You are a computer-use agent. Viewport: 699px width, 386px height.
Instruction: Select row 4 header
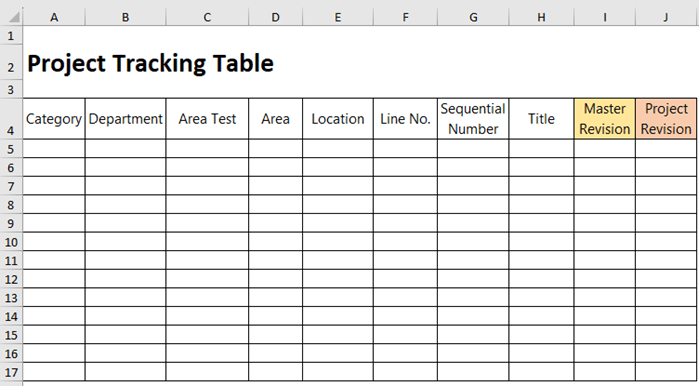[11, 119]
